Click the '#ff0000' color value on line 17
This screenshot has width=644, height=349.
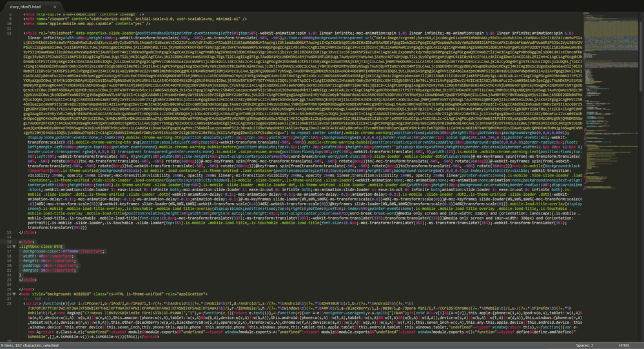tap(70, 251)
